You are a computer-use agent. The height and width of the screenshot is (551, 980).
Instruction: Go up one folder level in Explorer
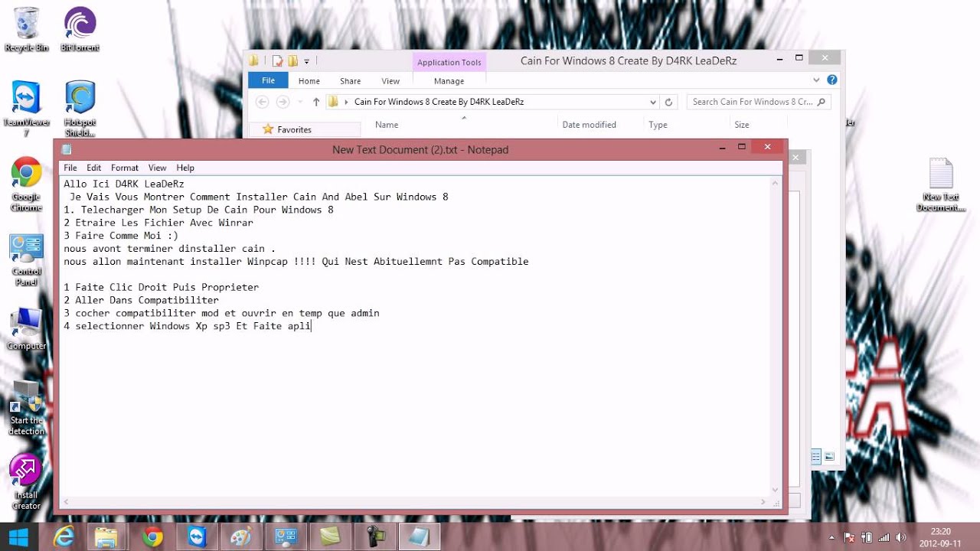[x=316, y=102]
